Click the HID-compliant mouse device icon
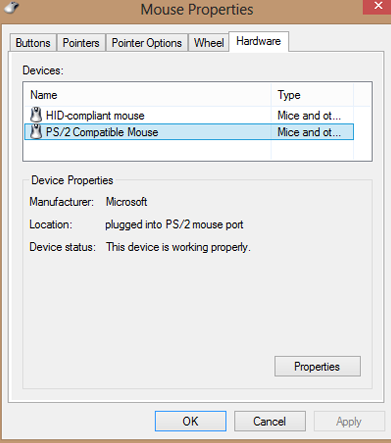Viewport: 391px width, 443px height. click(36, 115)
